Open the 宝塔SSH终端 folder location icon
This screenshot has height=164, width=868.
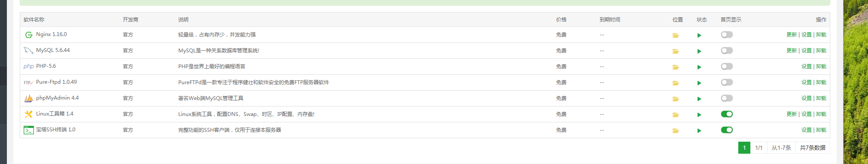coord(676,131)
